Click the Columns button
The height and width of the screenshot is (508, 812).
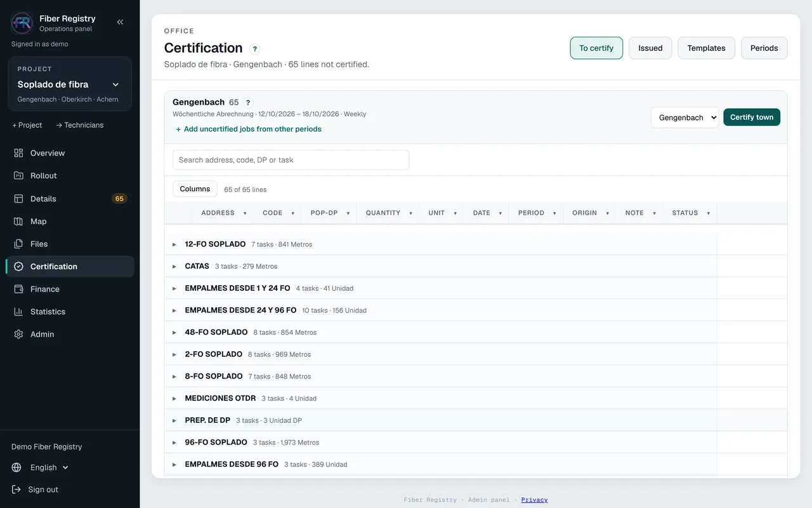point(195,189)
